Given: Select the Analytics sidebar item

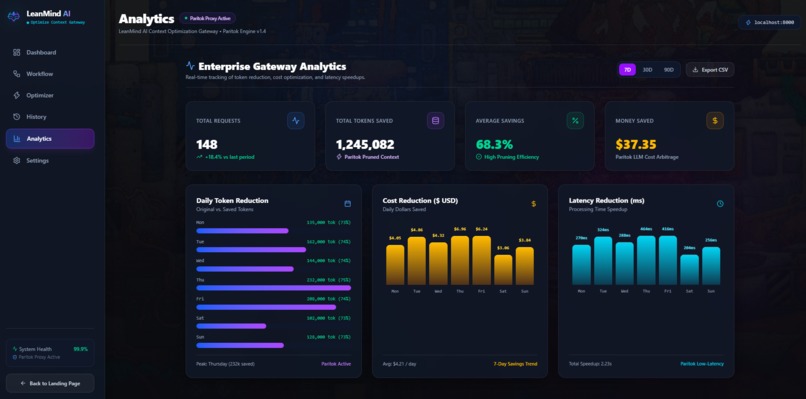Looking at the screenshot, I should (50, 139).
